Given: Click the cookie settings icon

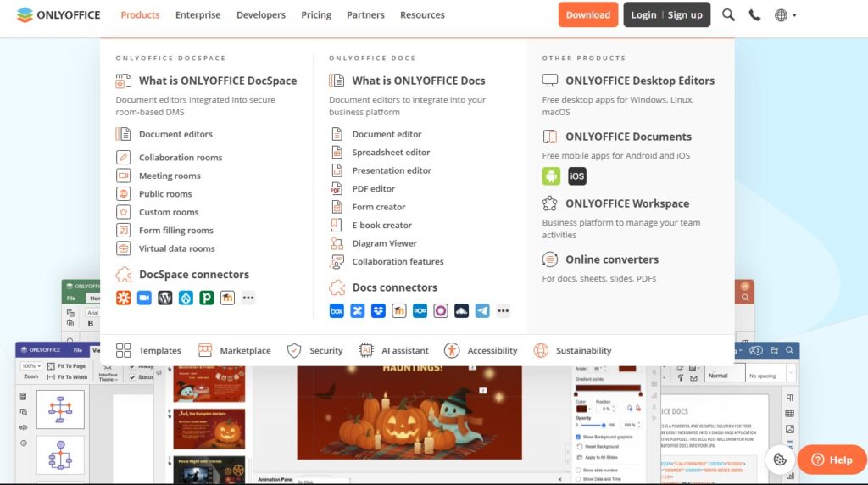Looking at the screenshot, I should 780,460.
